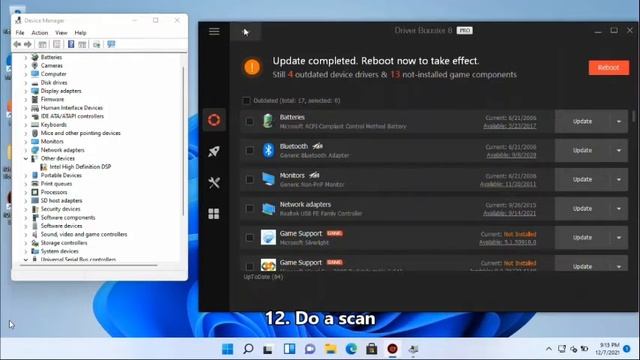Image resolution: width=640 pixels, height=360 pixels.
Task: Open the Boost rocket section in sidebar
Action: point(214,151)
